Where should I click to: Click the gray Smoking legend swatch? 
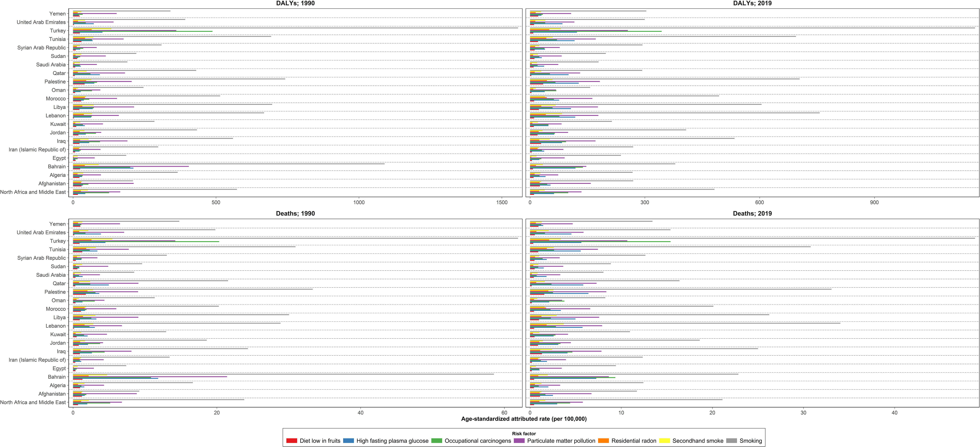(732, 441)
